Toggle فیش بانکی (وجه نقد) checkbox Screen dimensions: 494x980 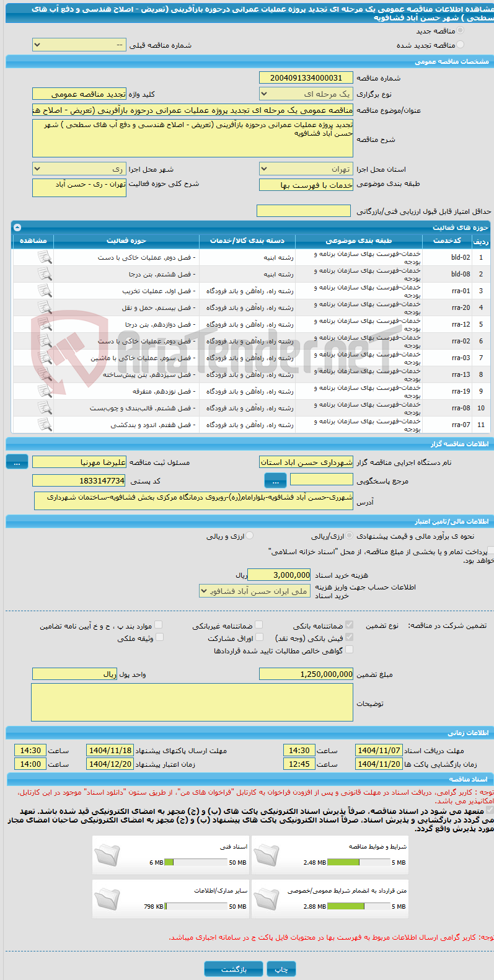pyautogui.click(x=350, y=637)
